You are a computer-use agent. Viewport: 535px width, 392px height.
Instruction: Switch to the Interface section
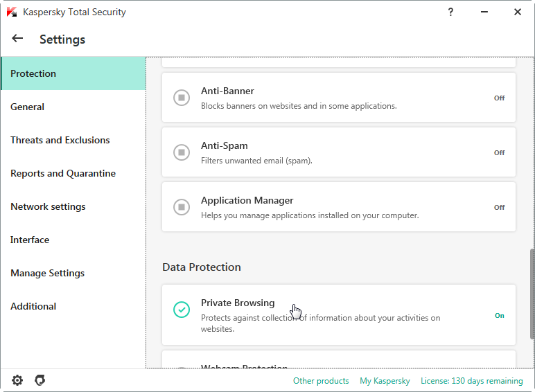[x=30, y=240]
